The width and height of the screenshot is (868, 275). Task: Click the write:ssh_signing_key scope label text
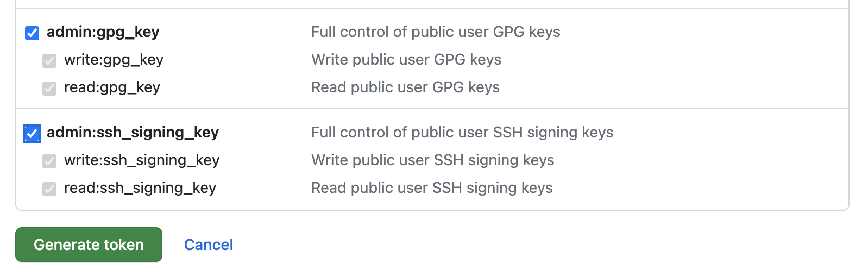[x=142, y=160]
